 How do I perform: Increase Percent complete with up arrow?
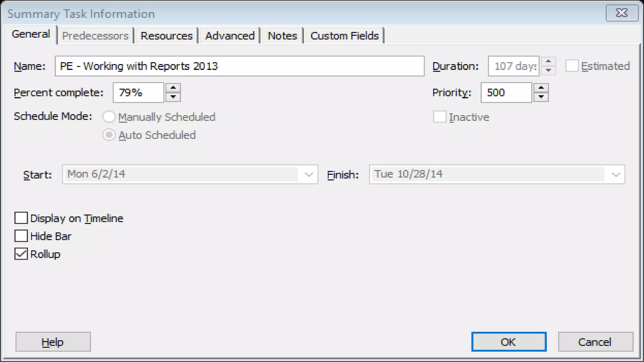coord(173,88)
